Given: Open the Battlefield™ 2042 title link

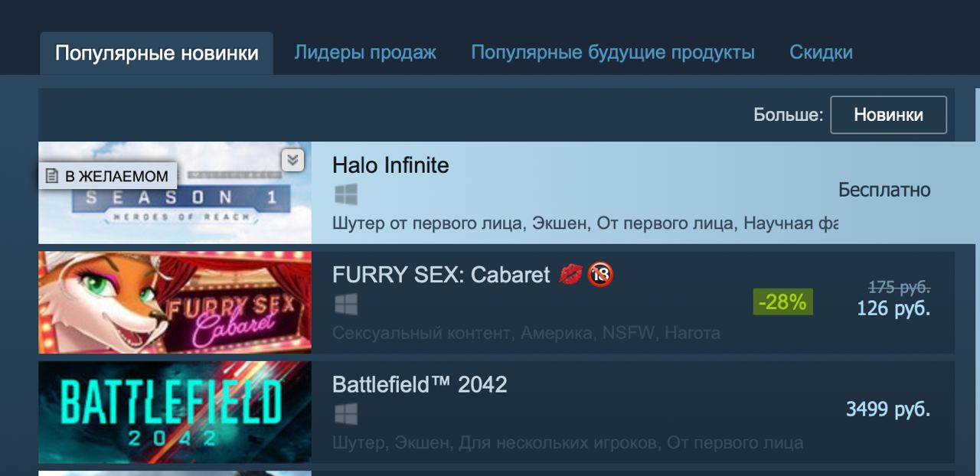Looking at the screenshot, I should coord(420,384).
